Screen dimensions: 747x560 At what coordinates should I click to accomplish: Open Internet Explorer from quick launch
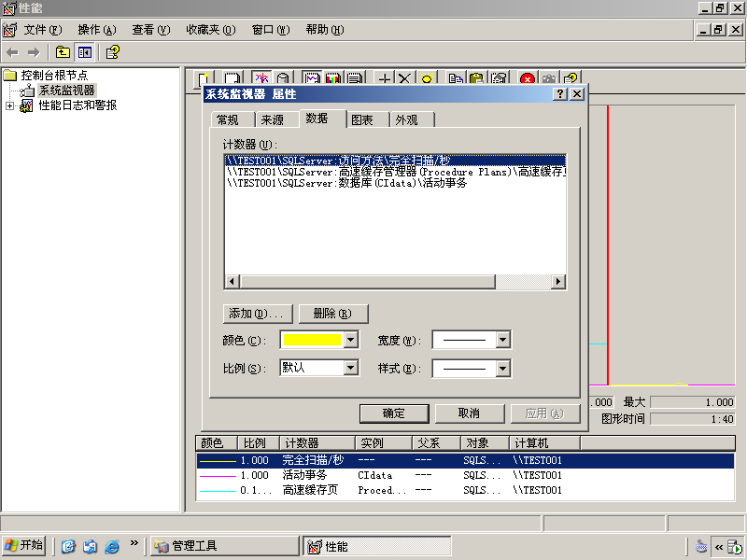[x=112, y=546]
